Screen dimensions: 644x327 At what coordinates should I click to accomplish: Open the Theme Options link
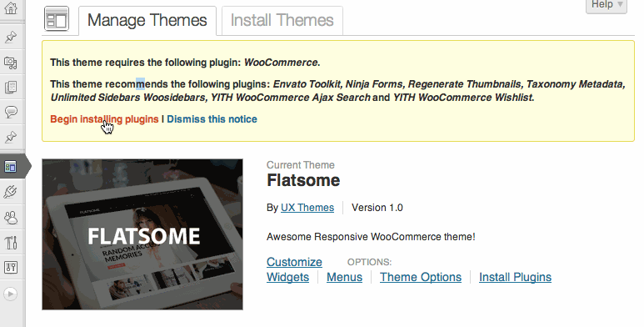coord(421,277)
